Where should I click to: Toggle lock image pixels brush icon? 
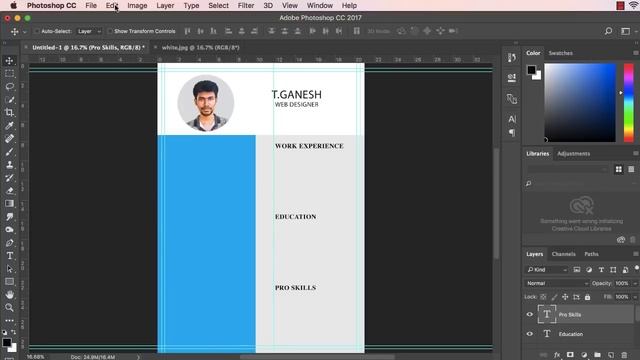coord(554,297)
